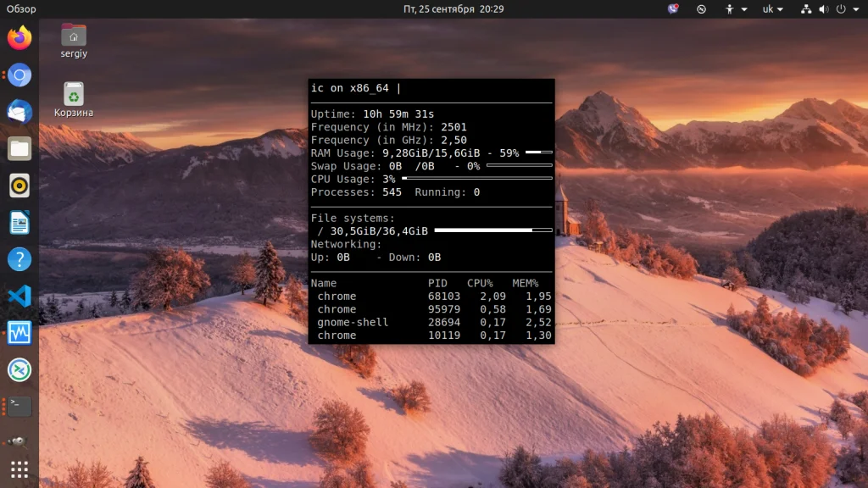Launch GIMP image editor
The height and width of the screenshot is (488, 868).
pos(19,441)
